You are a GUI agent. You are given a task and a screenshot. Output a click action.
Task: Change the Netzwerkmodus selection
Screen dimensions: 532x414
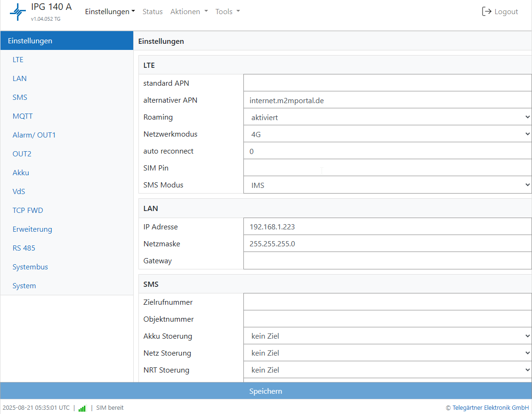387,134
